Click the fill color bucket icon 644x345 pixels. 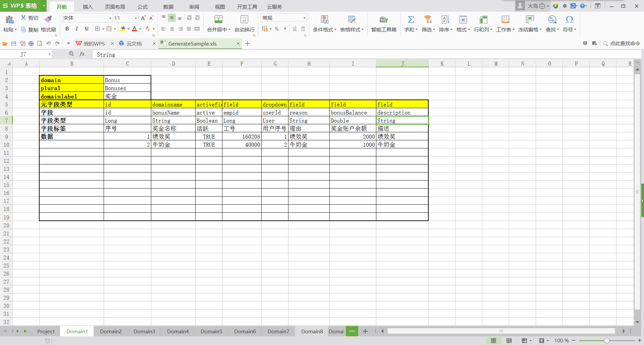tap(123, 29)
